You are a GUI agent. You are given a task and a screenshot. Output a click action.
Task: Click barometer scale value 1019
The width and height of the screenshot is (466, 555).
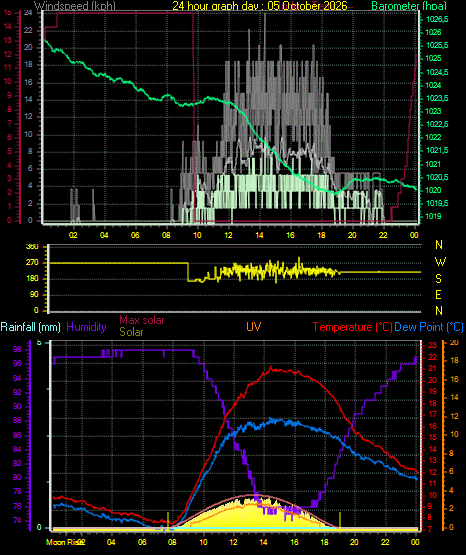click(x=433, y=216)
